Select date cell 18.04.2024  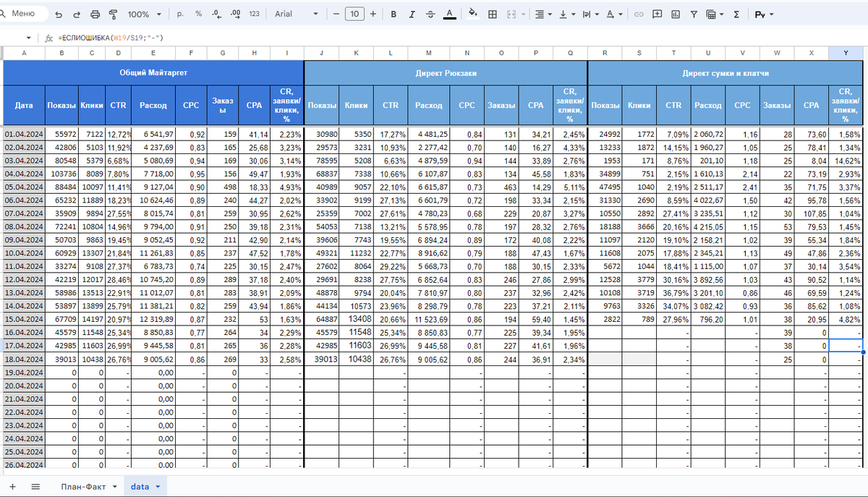pyautogui.click(x=24, y=359)
